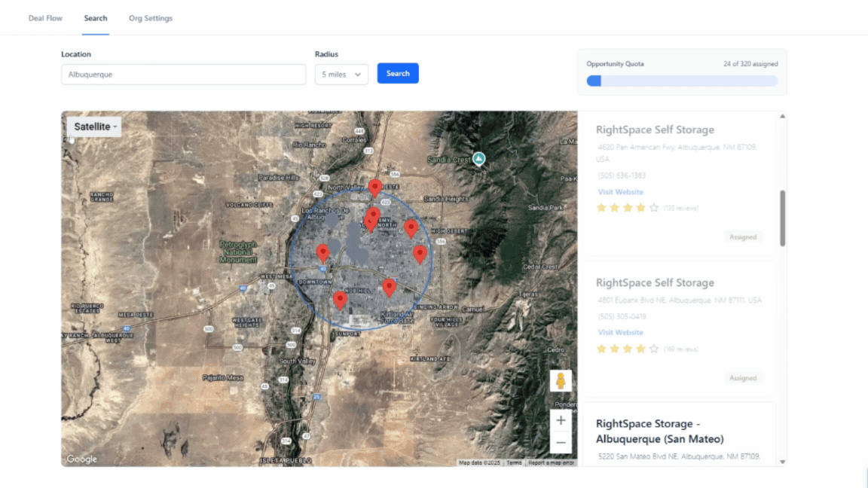This screenshot has height=488, width=868.
Task: Open the Satellite map type dropdown
Action: [95, 127]
